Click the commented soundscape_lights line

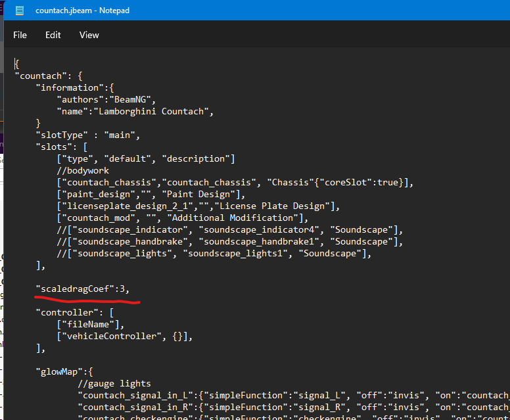click(x=214, y=254)
